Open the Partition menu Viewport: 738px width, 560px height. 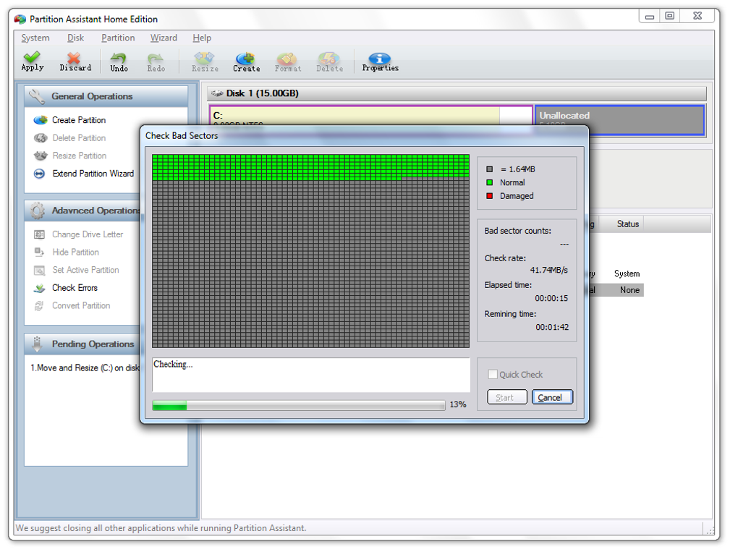(118, 38)
